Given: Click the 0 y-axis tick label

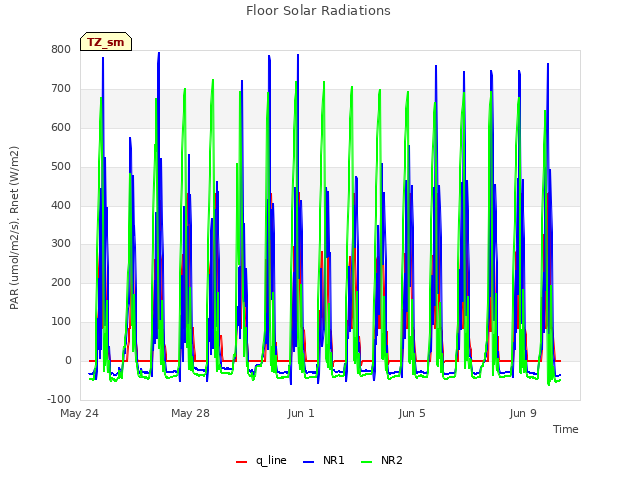Looking at the screenshot, I should coord(68,360).
